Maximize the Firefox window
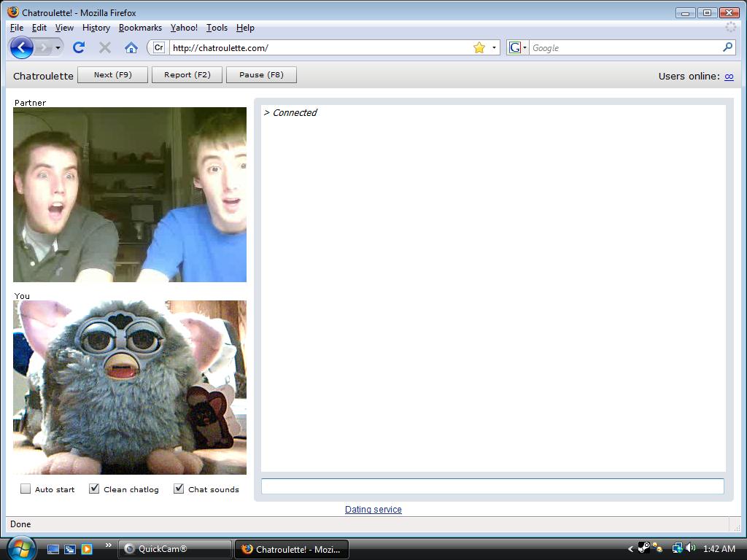The height and width of the screenshot is (560, 747). point(707,13)
